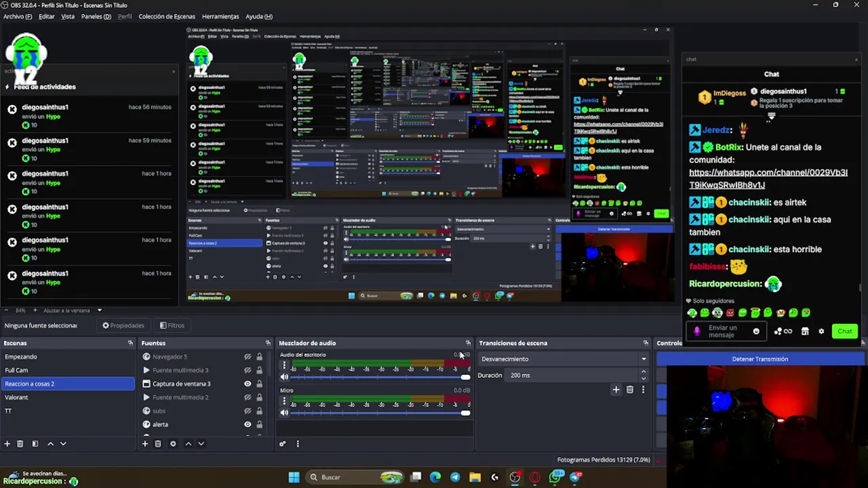Open chat settings gear icon

coord(821,331)
